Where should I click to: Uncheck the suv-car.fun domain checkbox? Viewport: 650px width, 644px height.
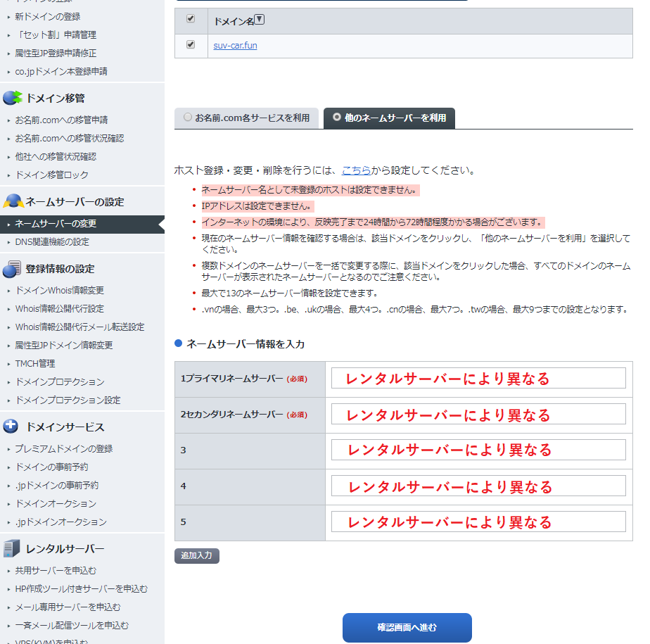click(191, 45)
